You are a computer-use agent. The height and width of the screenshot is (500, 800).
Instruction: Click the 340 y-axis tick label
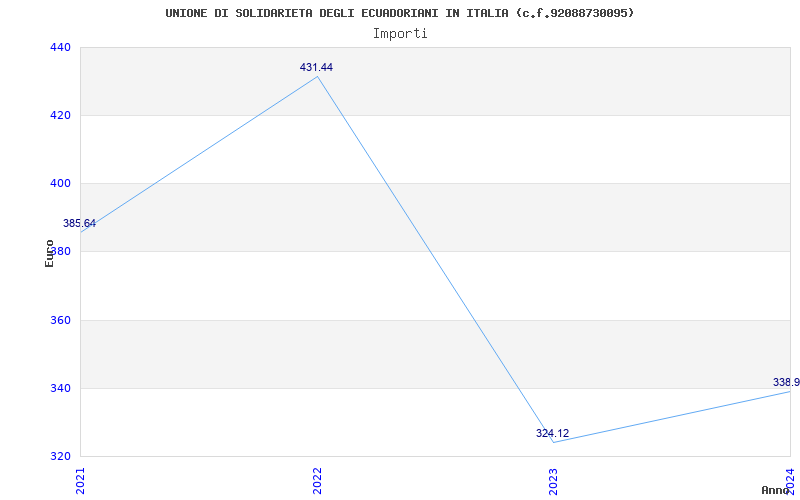(60, 389)
